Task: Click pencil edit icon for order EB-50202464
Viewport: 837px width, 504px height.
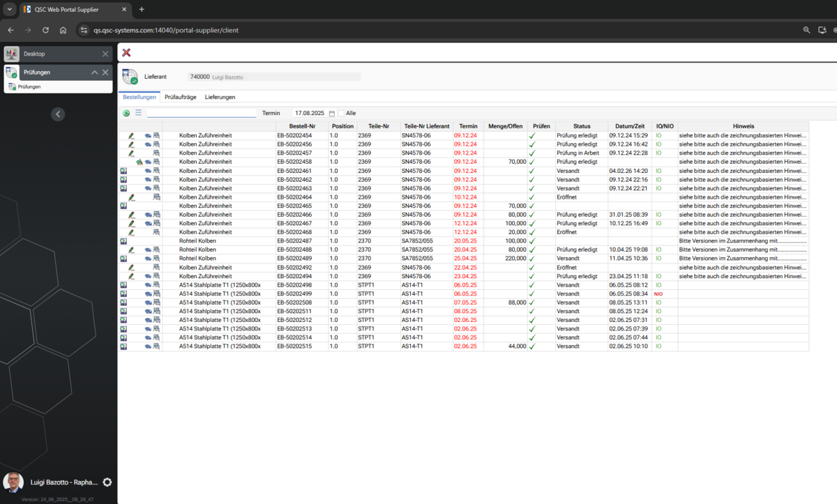Action: pyautogui.click(x=131, y=197)
